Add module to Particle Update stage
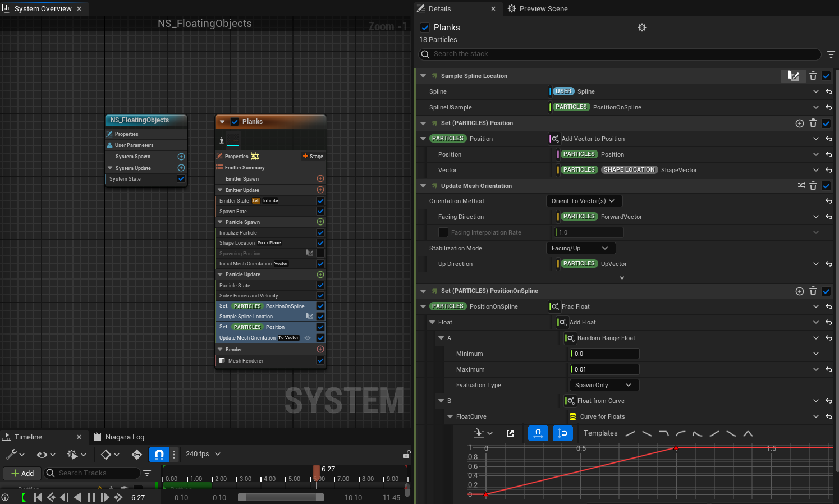Image resolution: width=839 pixels, height=504 pixels. click(x=320, y=274)
